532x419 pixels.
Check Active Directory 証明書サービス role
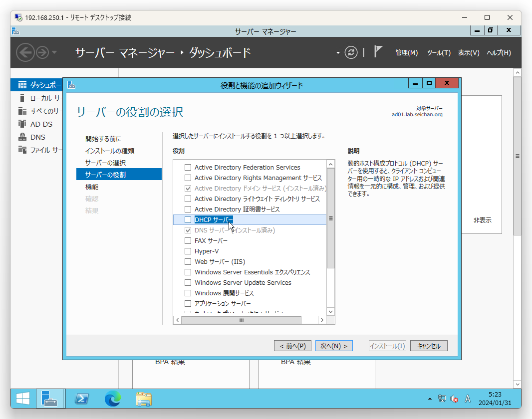coord(188,209)
